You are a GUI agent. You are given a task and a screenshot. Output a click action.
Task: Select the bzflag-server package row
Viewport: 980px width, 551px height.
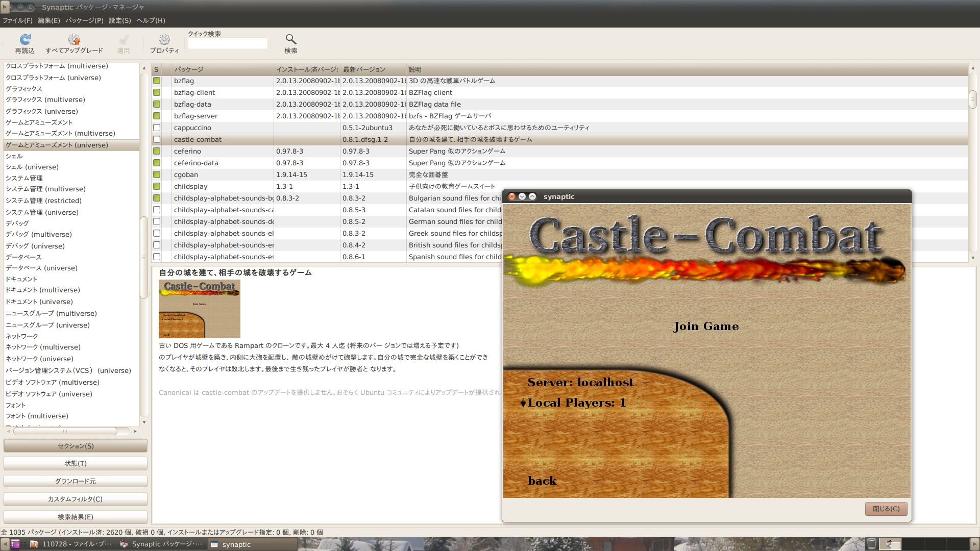[559, 116]
